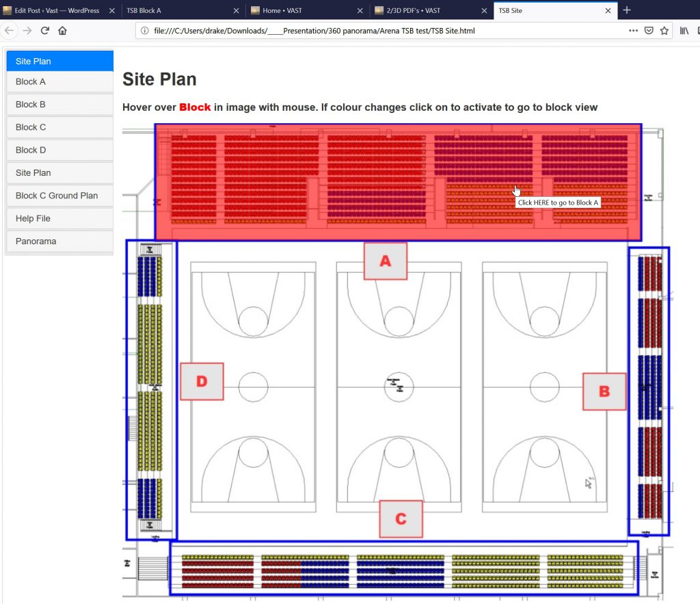The image size is (700, 604).
Task: Open the Library bookmarks icon
Action: coord(684,31)
